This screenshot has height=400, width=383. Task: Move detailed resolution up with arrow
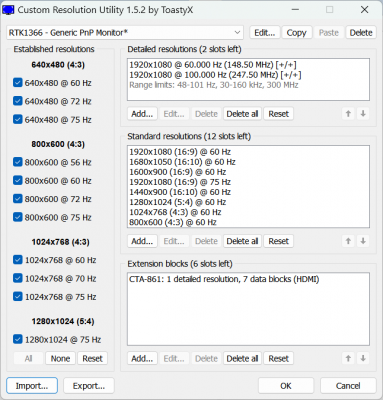(348, 114)
